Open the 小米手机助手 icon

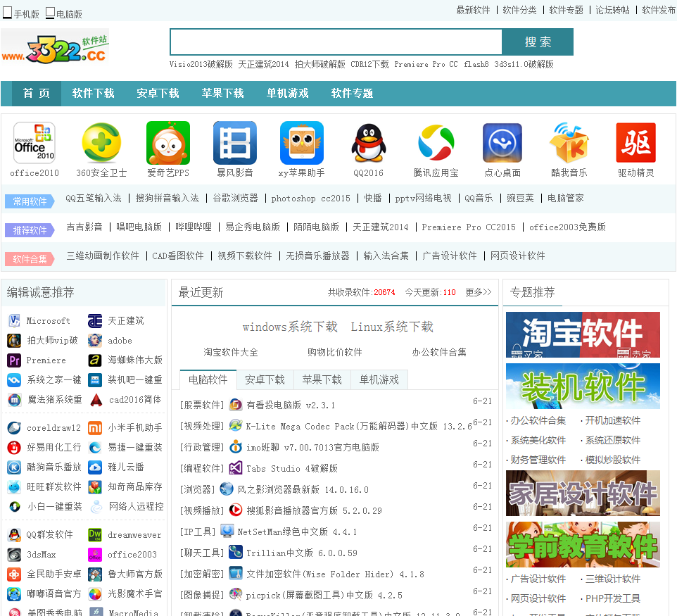point(95,427)
